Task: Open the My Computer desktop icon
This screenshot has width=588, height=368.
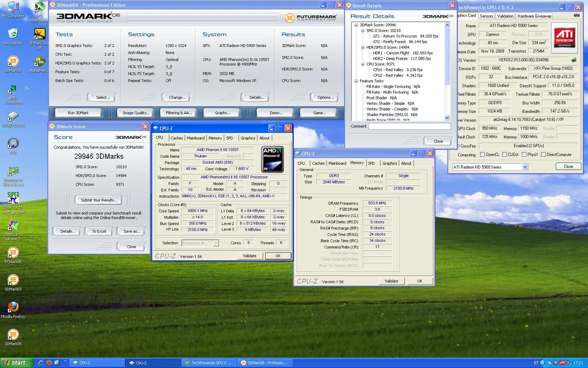Action: pyautogui.click(x=13, y=9)
